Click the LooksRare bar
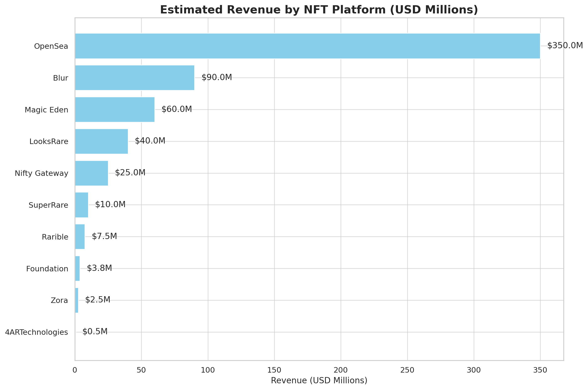The width and height of the screenshot is (588, 390). [x=101, y=141]
